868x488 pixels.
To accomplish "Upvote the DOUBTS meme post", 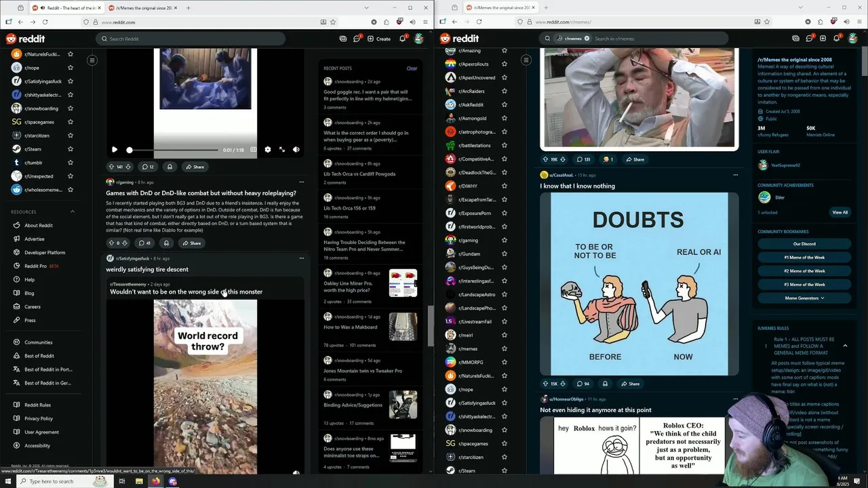I will pyautogui.click(x=545, y=384).
